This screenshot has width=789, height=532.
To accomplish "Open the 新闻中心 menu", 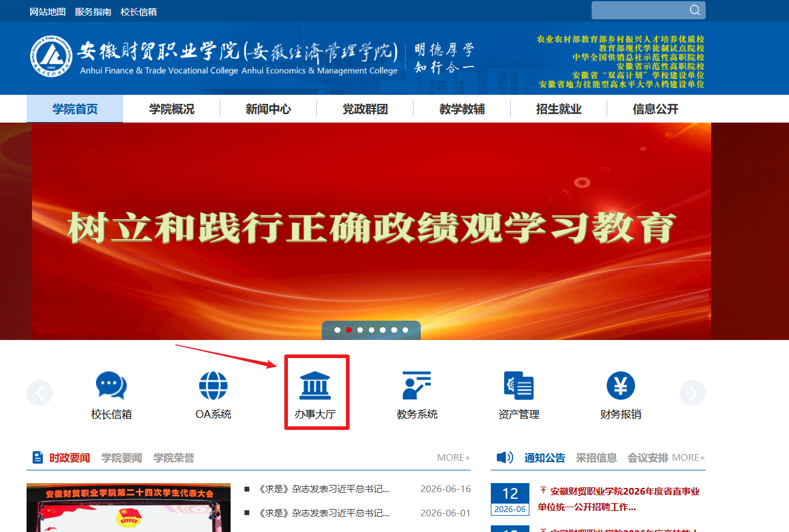I will point(269,109).
